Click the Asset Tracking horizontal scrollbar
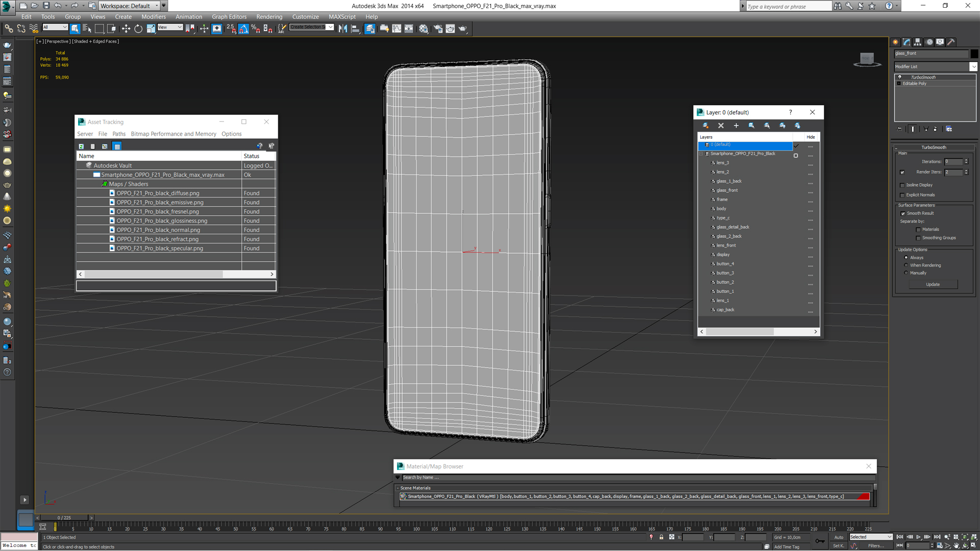The width and height of the screenshot is (980, 551). tap(154, 274)
